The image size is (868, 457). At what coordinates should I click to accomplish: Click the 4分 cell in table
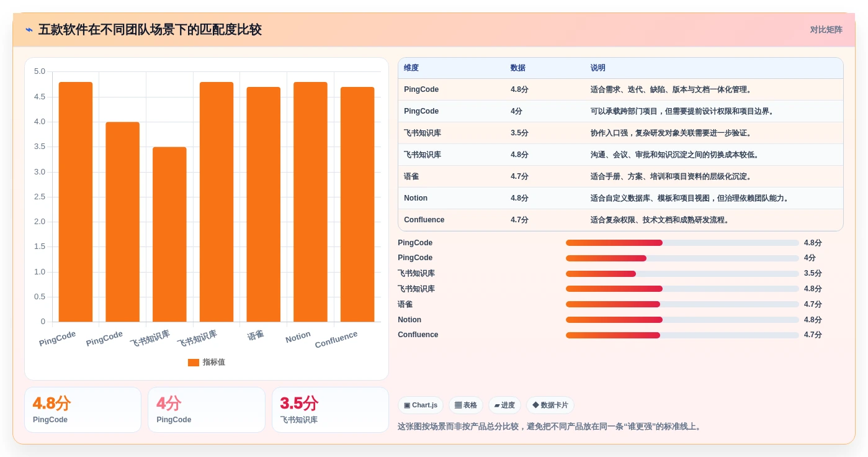pos(516,111)
